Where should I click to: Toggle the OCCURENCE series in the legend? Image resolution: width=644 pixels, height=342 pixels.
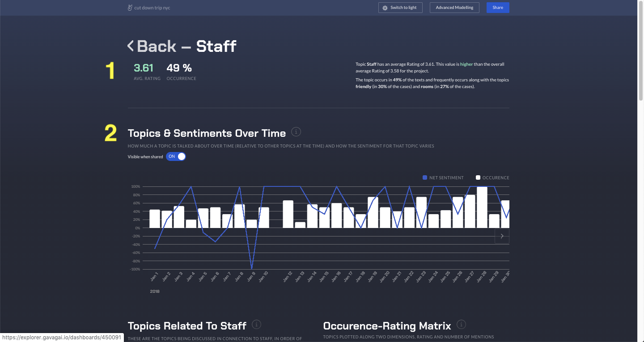(x=495, y=177)
